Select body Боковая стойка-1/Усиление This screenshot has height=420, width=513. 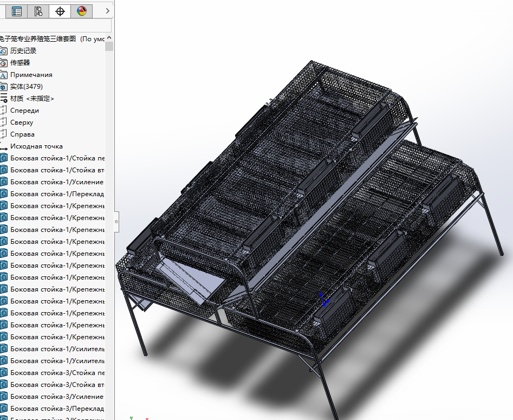(57, 182)
